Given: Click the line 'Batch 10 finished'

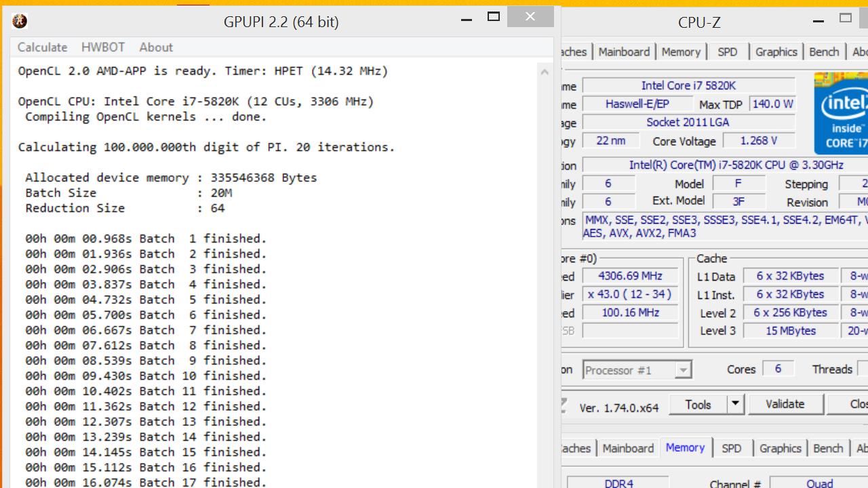Looking at the screenshot, I should pyautogui.click(x=146, y=375).
